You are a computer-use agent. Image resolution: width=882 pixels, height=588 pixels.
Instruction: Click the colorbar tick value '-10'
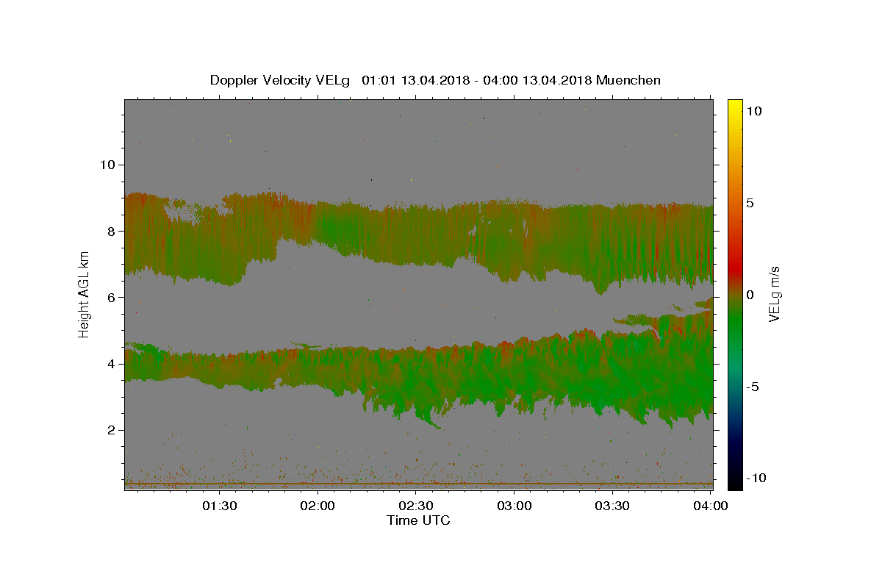coord(756,478)
